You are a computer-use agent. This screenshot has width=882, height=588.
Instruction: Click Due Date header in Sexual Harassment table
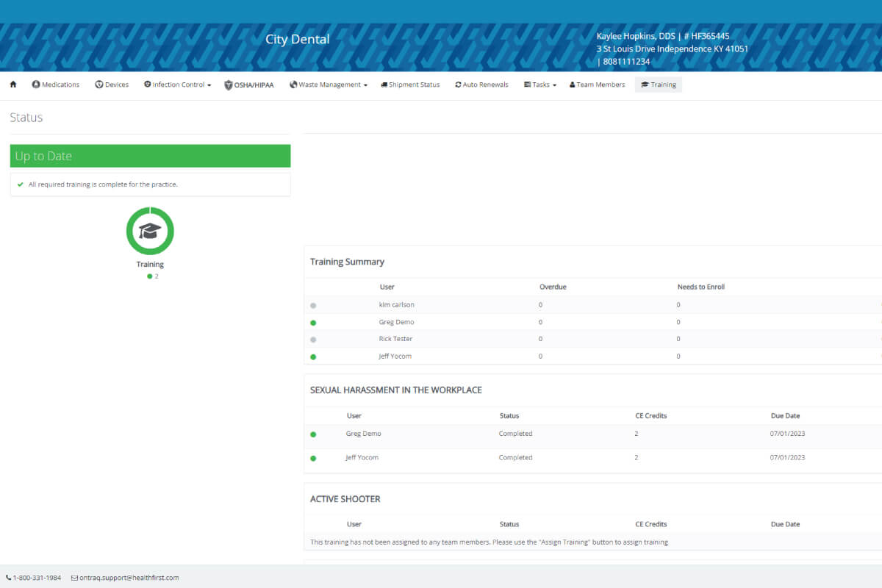(785, 416)
